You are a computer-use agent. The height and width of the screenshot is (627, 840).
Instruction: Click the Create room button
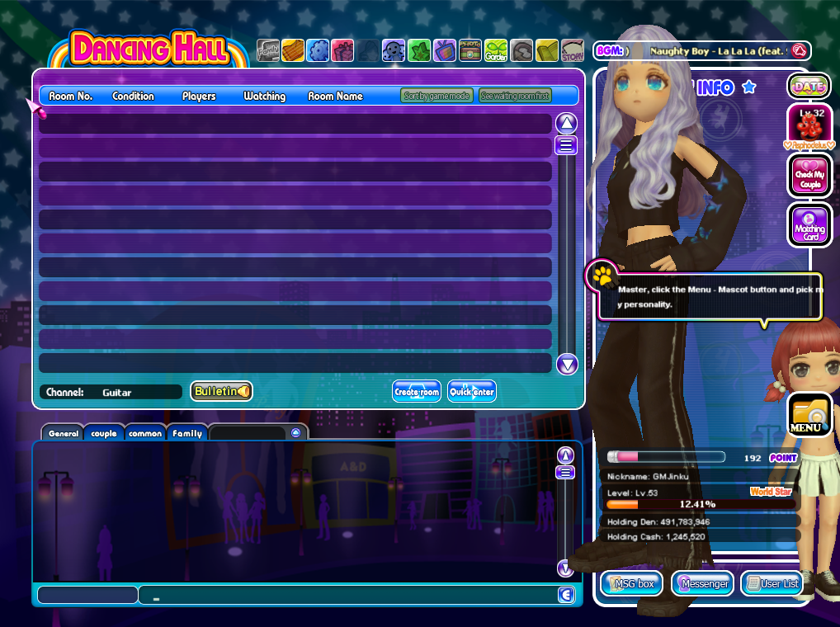point(417,392)
